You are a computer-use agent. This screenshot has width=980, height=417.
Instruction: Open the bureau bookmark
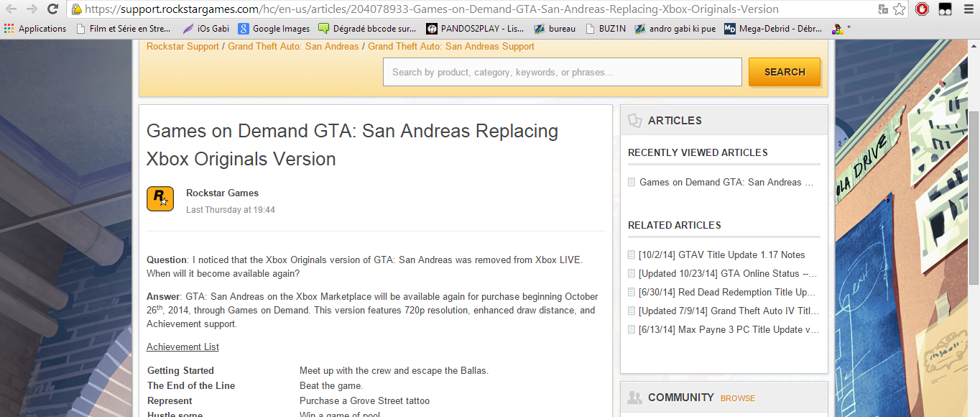[x=555, y=29]
